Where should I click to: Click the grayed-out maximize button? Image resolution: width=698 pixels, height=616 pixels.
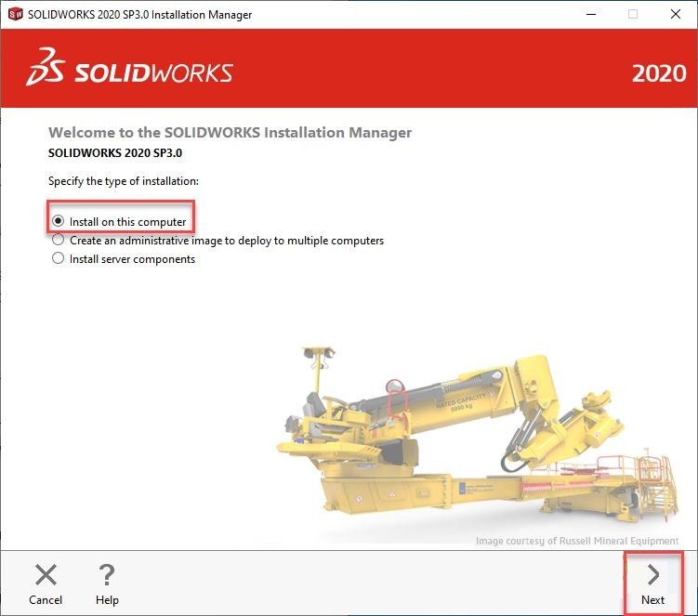[633, 14]
